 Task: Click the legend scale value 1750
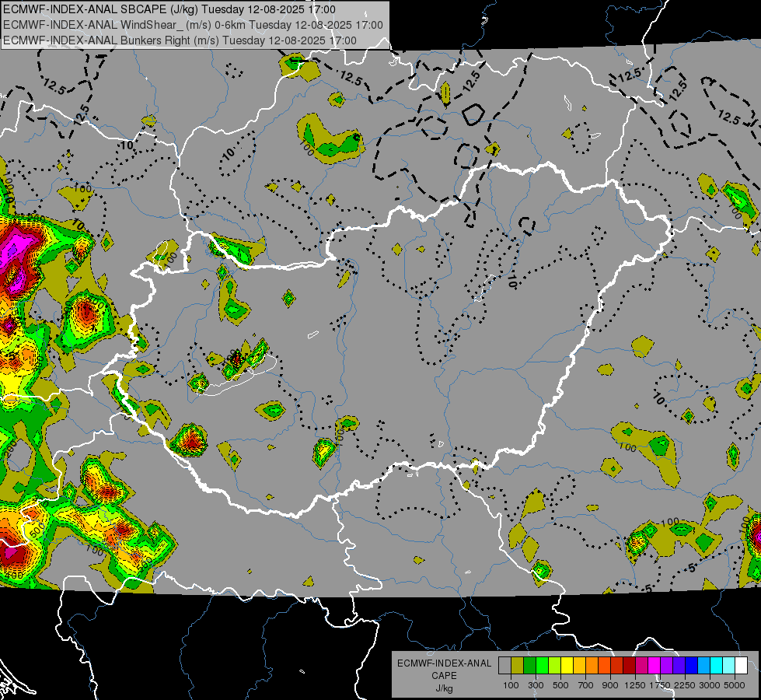click(x=660, y=685)
